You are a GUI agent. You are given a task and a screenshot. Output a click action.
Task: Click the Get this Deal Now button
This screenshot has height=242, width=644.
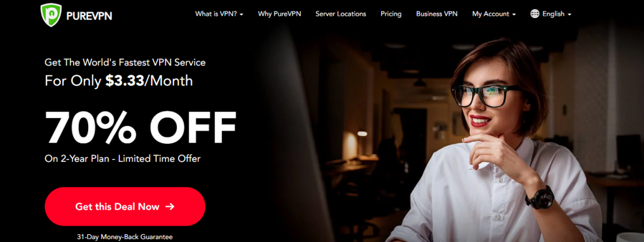125,206
